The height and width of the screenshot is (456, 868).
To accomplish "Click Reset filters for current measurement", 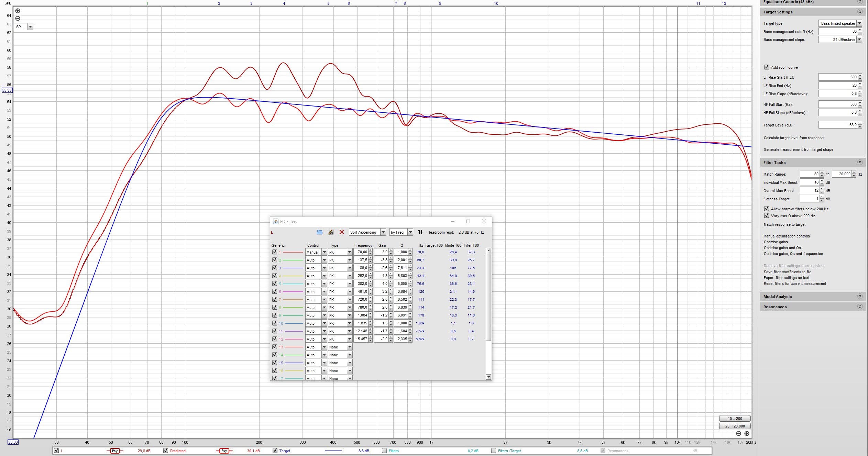I will [x=795, y=284].
